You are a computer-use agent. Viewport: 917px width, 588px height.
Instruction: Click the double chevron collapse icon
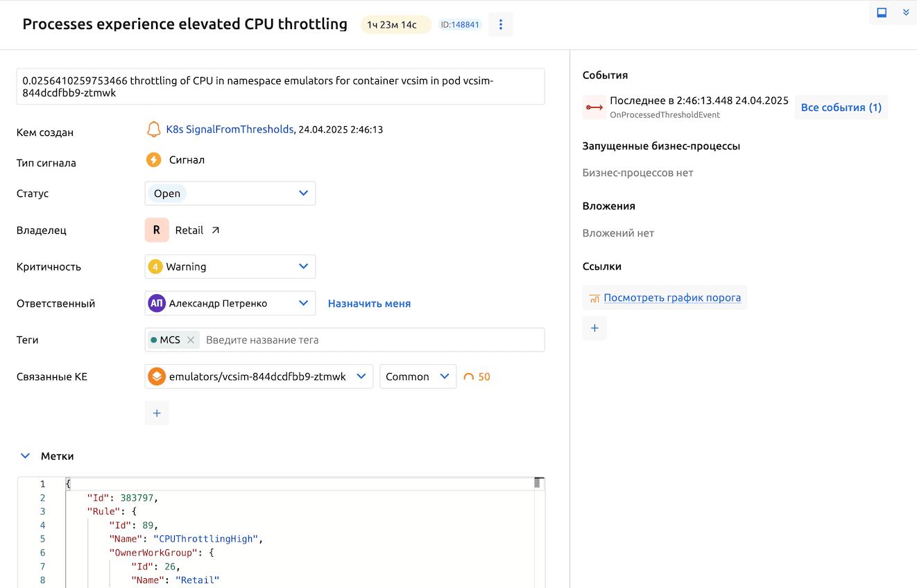coord(905,12)
